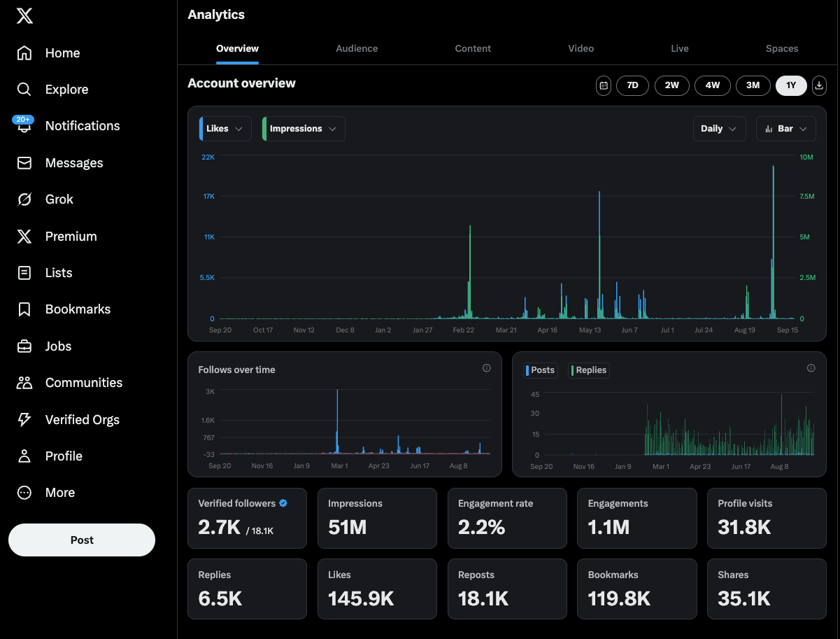Select the 3M time range
840x639 pixels.
(x=753, y=85)
